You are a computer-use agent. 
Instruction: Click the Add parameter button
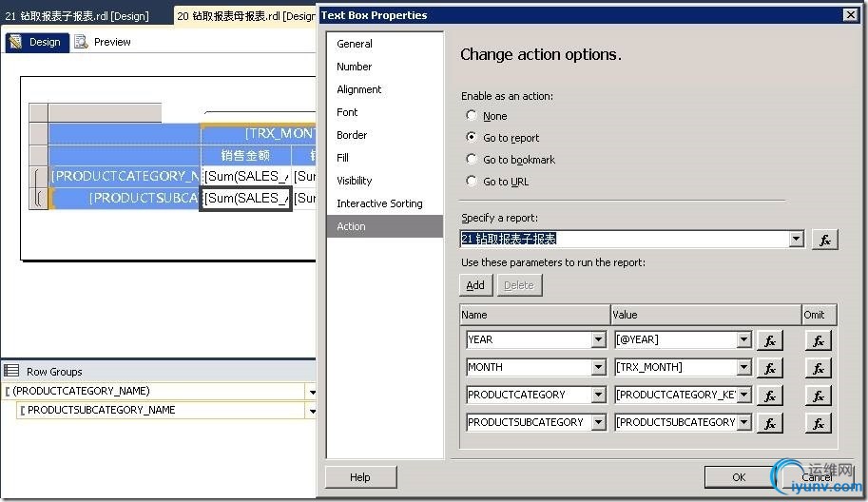tap(475, 285)
